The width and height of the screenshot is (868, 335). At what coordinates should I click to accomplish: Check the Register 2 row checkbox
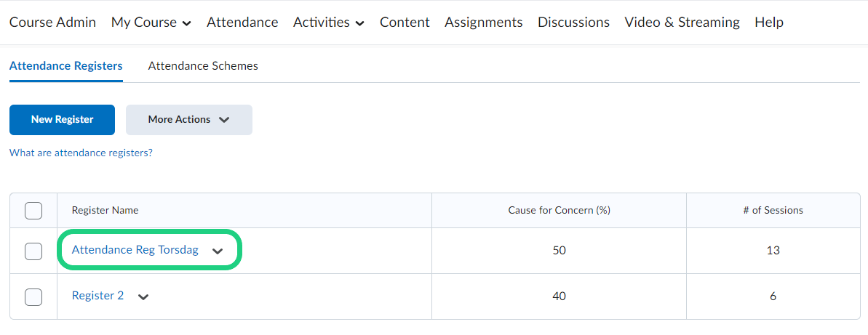coord(33,296)
